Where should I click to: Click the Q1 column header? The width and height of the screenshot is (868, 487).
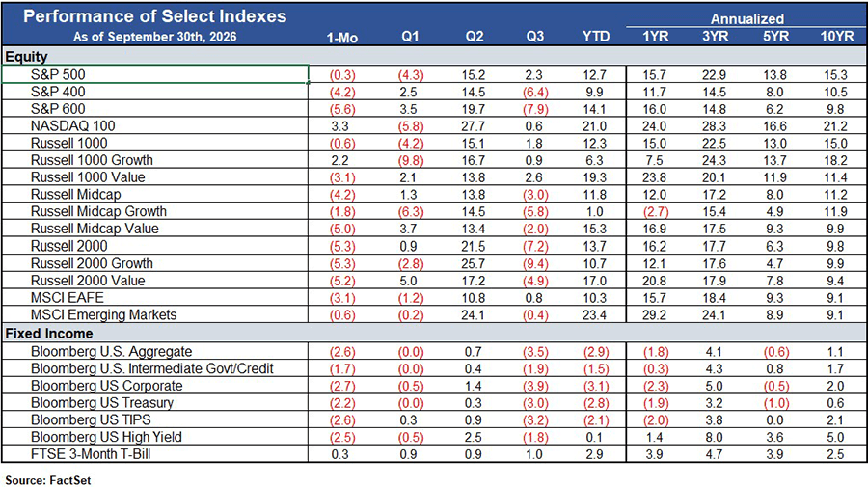[410, 37]
